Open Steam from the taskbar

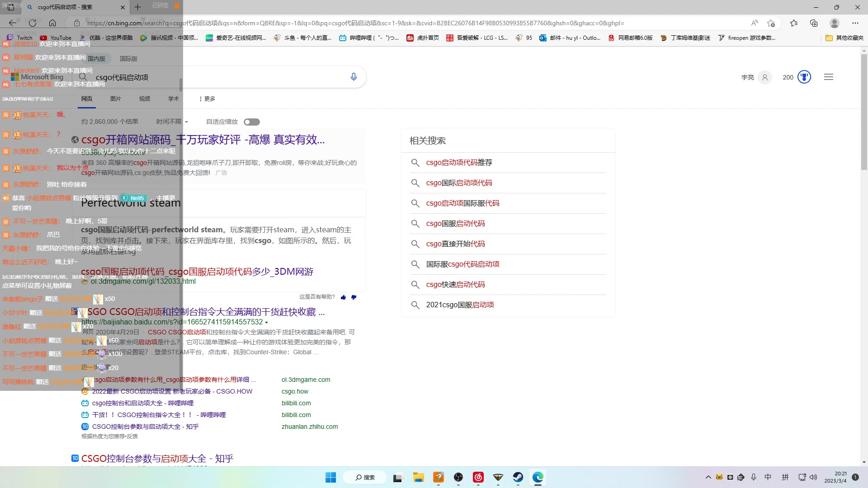pos(518,477)
